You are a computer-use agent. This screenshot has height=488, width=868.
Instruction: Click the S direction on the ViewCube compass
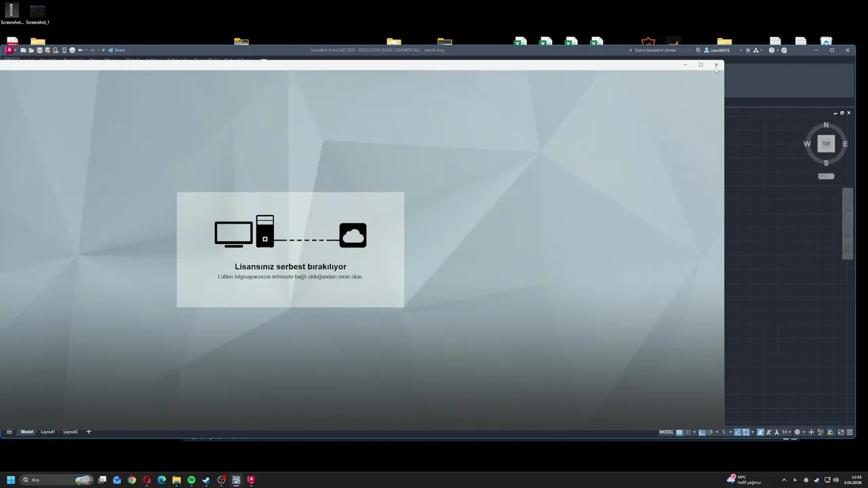826,163
